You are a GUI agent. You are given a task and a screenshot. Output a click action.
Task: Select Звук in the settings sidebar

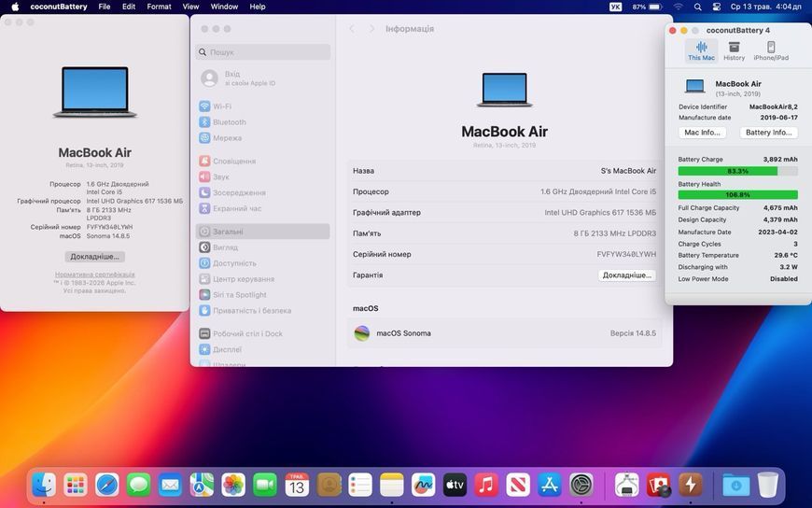(x=262, y=176)
